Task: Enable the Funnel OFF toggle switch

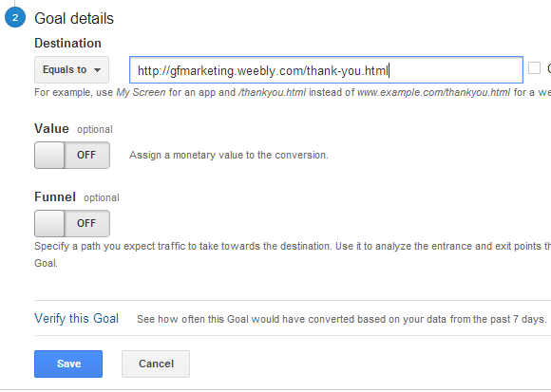Action: coord(72,224)
